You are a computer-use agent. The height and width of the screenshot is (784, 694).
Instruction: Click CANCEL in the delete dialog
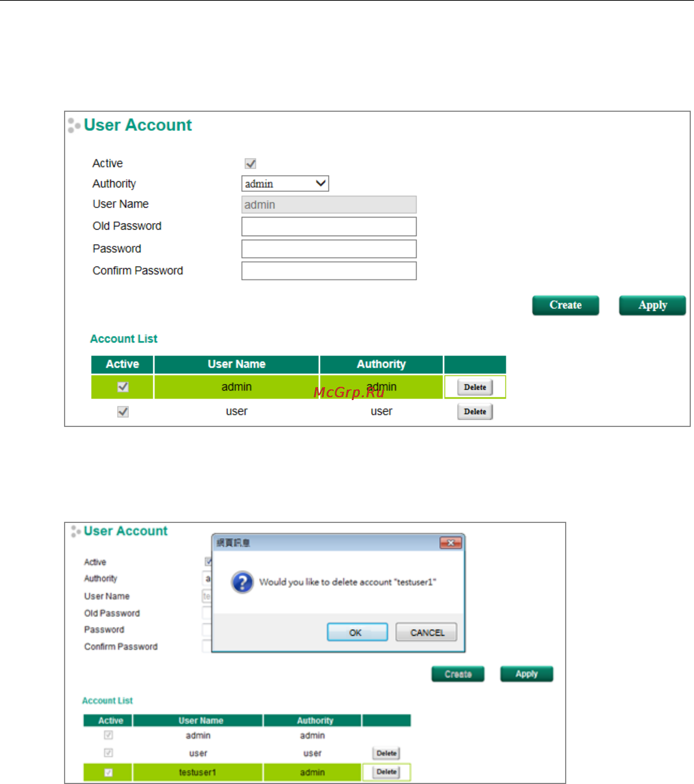(427, 633)
